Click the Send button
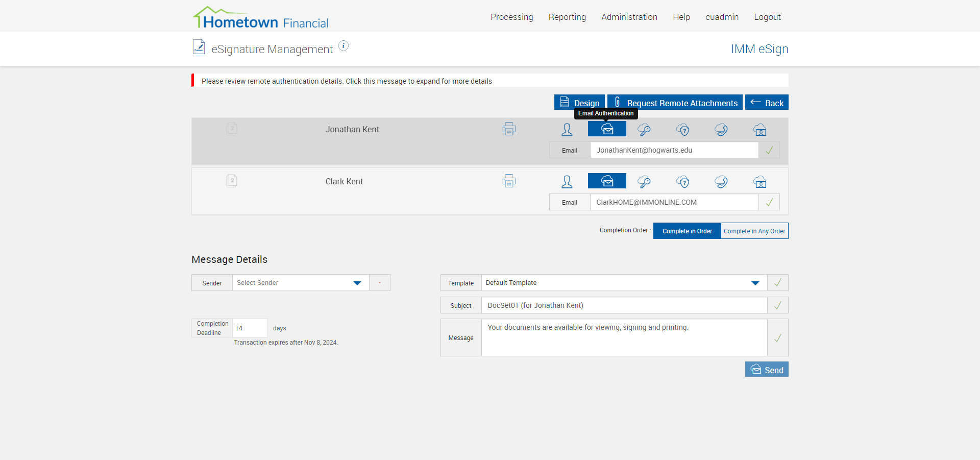 [x=767, y=370]
